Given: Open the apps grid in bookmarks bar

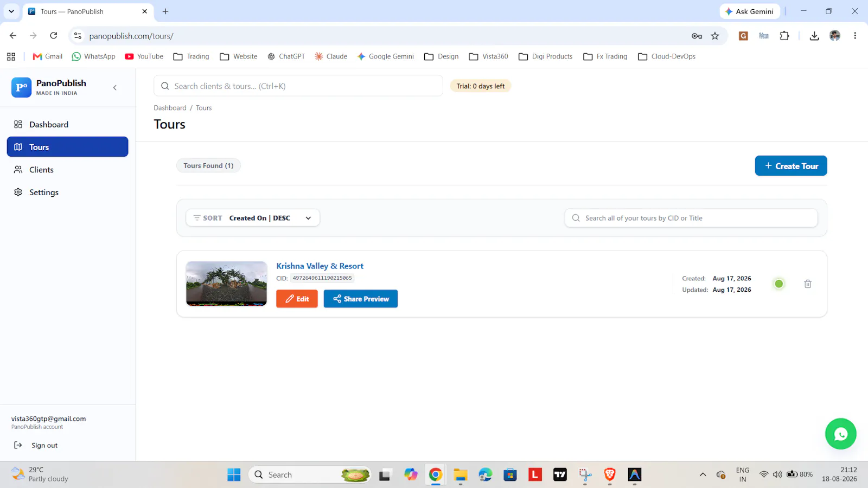Looking at the screenshot, I should pos(11,56).
